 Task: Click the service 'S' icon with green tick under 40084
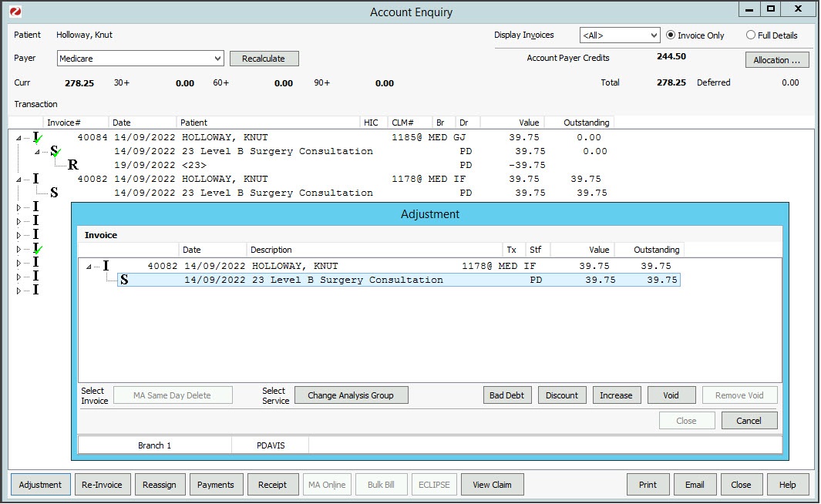click(x=55, y=152)
